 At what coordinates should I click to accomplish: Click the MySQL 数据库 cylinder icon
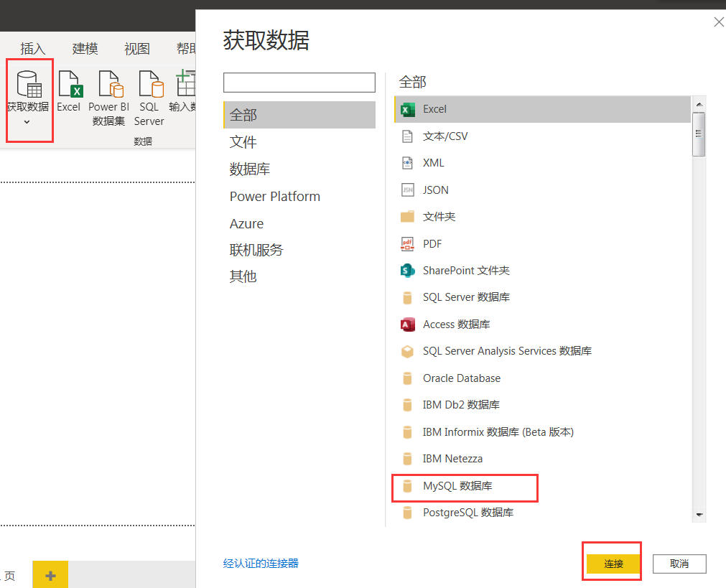coord(407,485)
